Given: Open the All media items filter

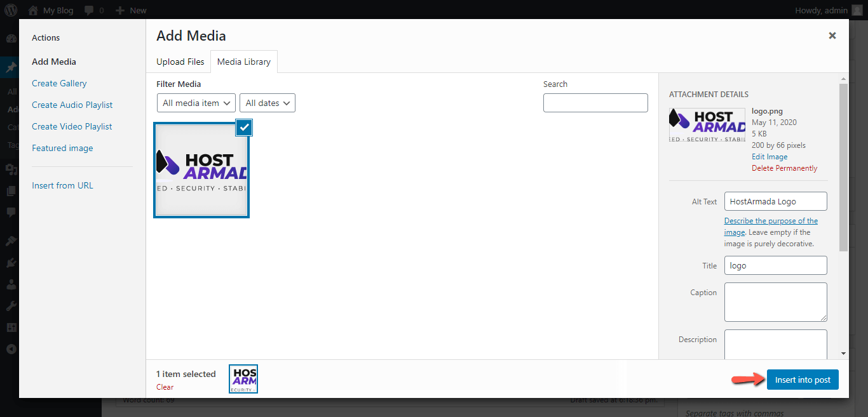Looking at the screenshot, I should tap(196, 103).
